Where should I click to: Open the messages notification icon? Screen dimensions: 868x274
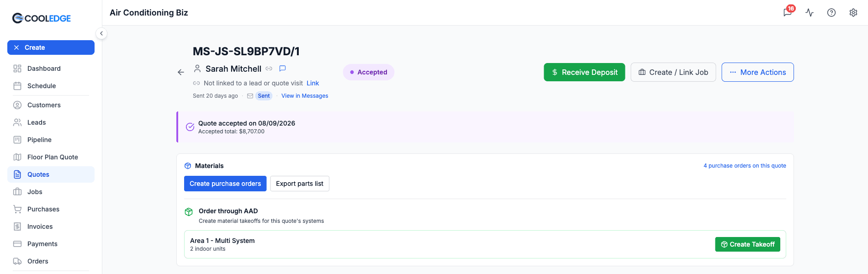(x=788, y=12)
